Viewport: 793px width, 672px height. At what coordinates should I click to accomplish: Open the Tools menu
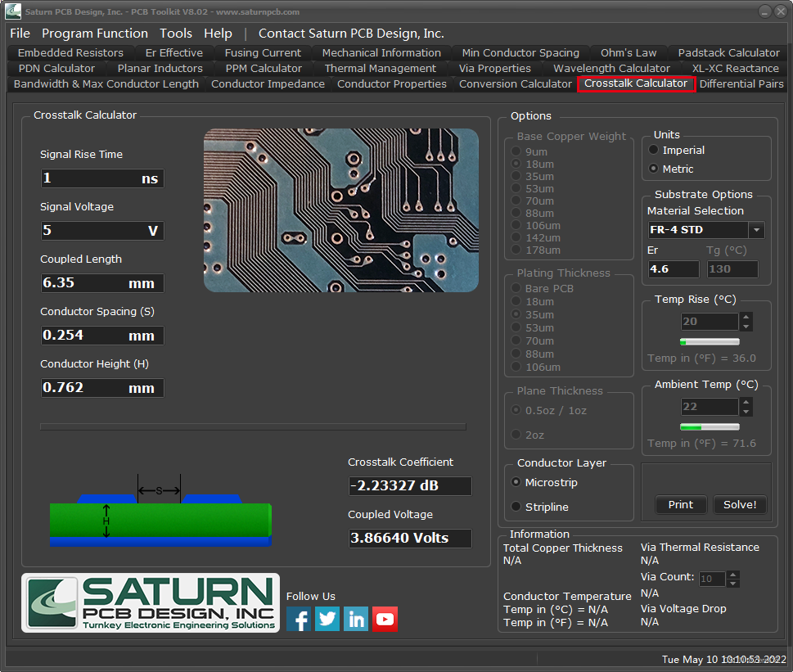pos(175,34)
